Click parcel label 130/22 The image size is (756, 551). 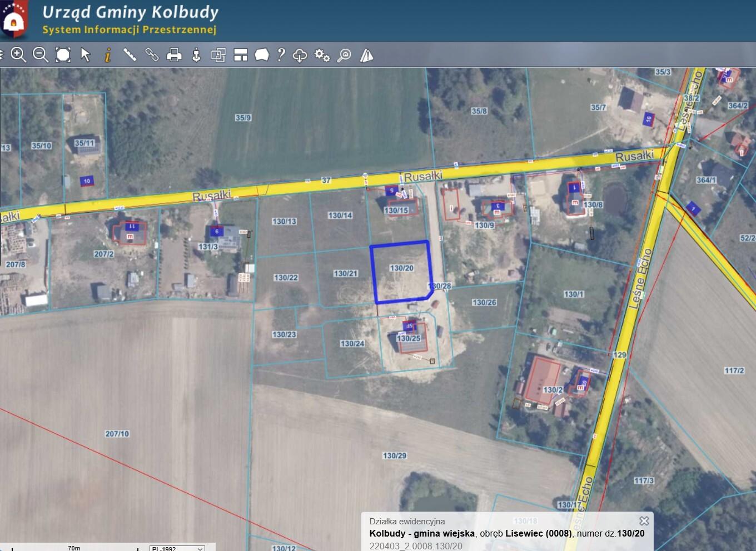pos(286,277)
